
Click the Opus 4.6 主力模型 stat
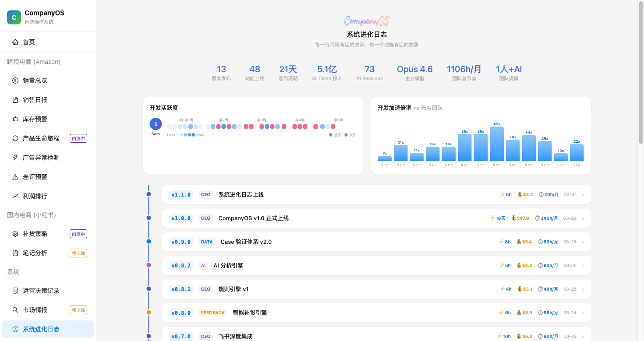pyautogui.click(x=414, y=73)
